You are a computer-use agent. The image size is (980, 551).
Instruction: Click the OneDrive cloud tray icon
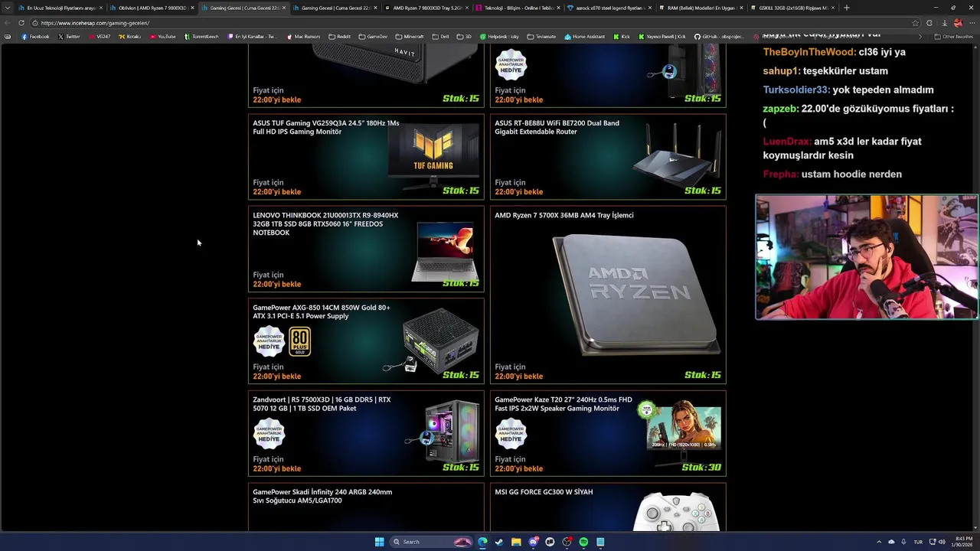[891, 542]
